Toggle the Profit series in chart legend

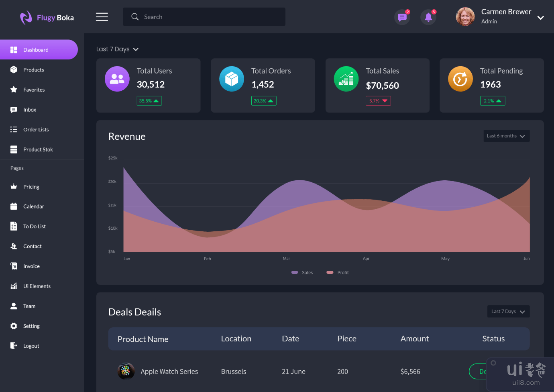pos(338,272)
